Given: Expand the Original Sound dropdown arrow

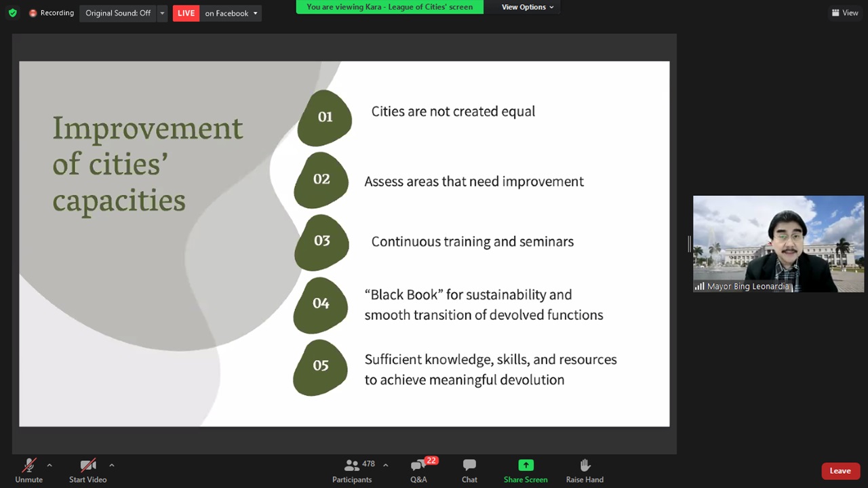Looking at the screenshot, I should [162, 13].
